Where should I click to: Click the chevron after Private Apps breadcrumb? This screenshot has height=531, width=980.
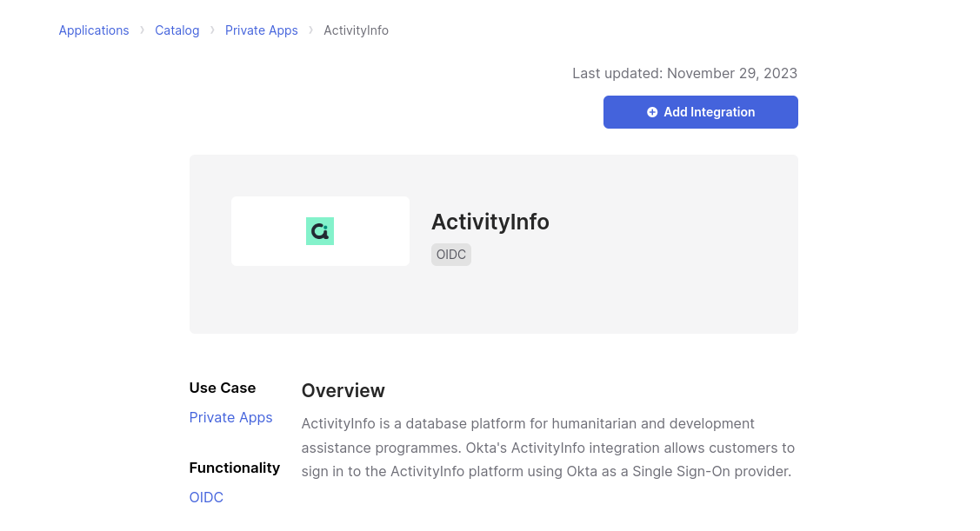click(310, 30)
